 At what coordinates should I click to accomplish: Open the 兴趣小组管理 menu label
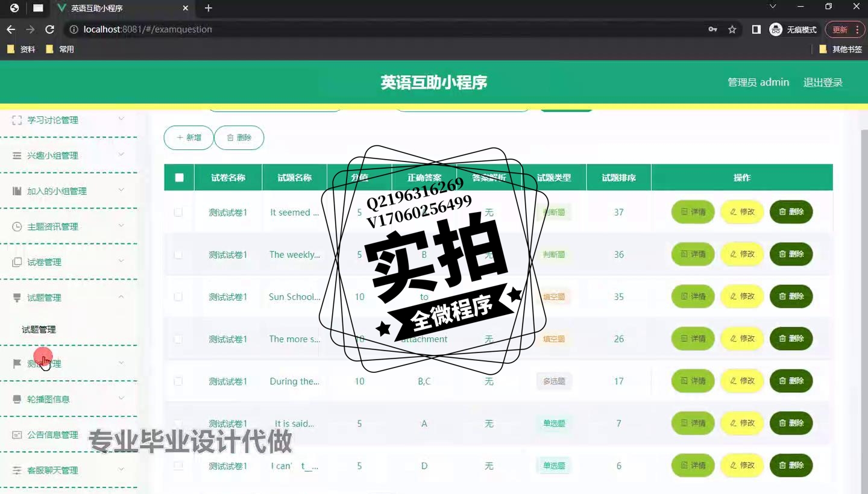[x=52, y=155]
